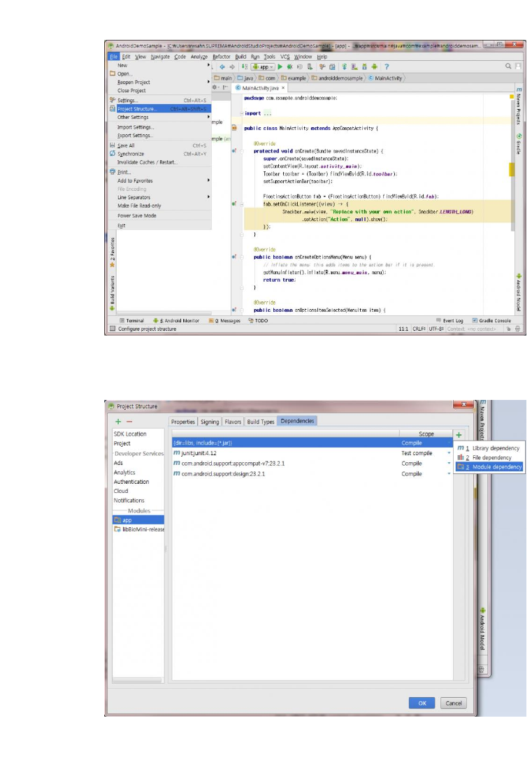Open the Event Log

tap(450, 320)
